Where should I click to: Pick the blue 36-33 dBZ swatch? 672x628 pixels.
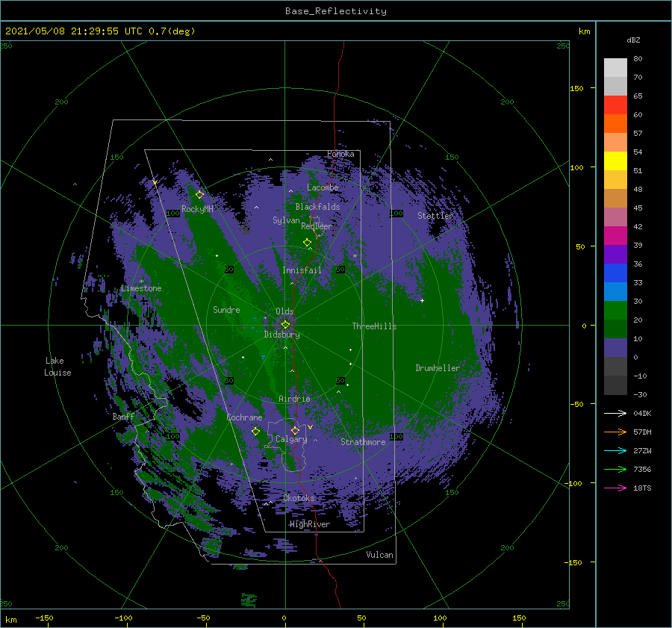pos(615,273)
